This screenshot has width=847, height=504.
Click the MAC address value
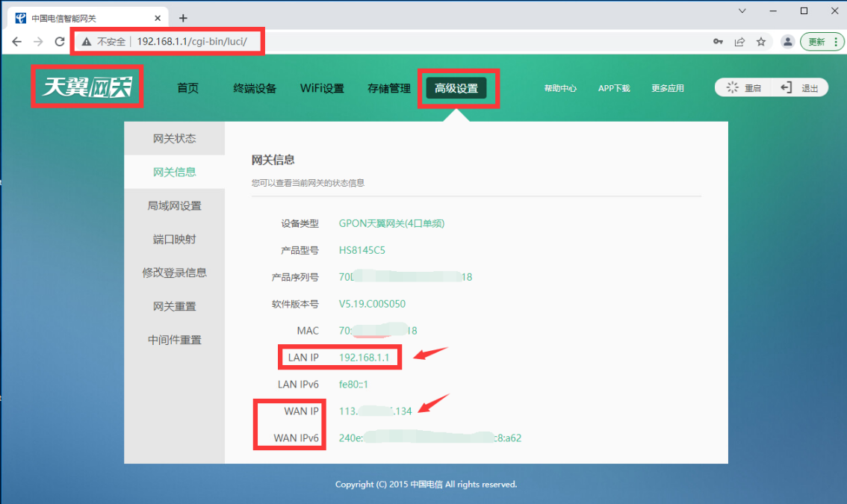click(378, 330)
